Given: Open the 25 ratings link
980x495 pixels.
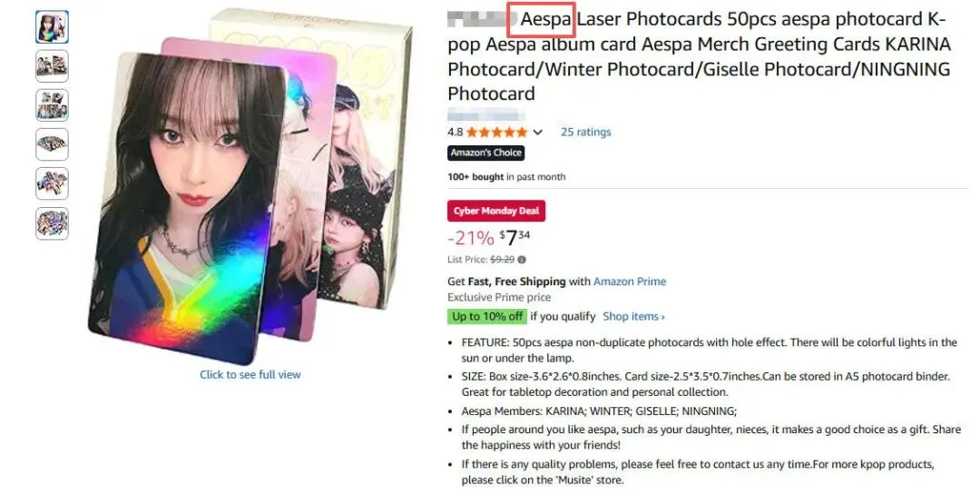Looking at the screenshot, I should pos(585,132).
